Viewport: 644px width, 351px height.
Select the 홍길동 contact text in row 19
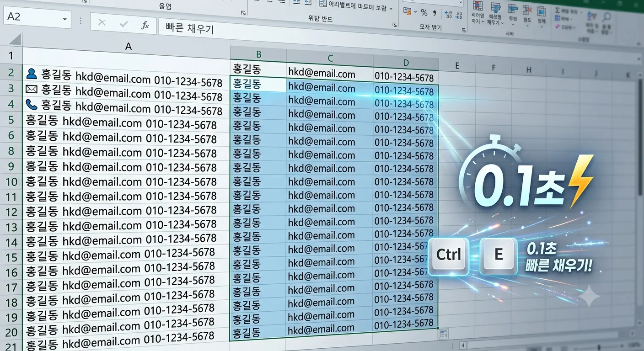point(120,312)
